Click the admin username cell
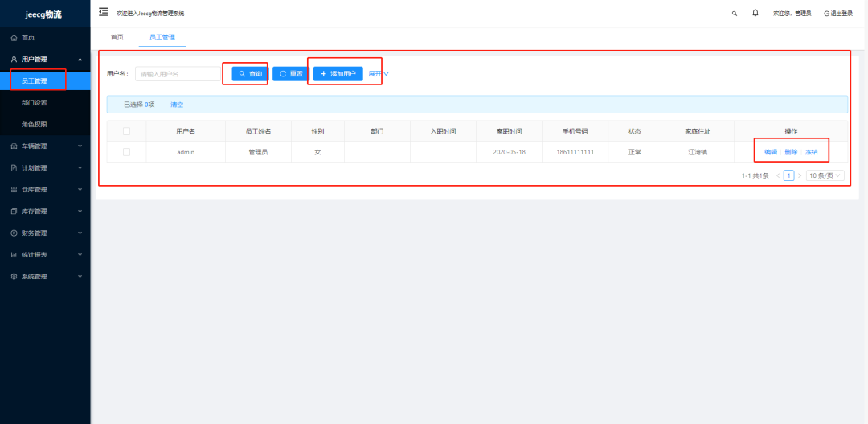Screen dimensions: 868x424 coord(186,152)
